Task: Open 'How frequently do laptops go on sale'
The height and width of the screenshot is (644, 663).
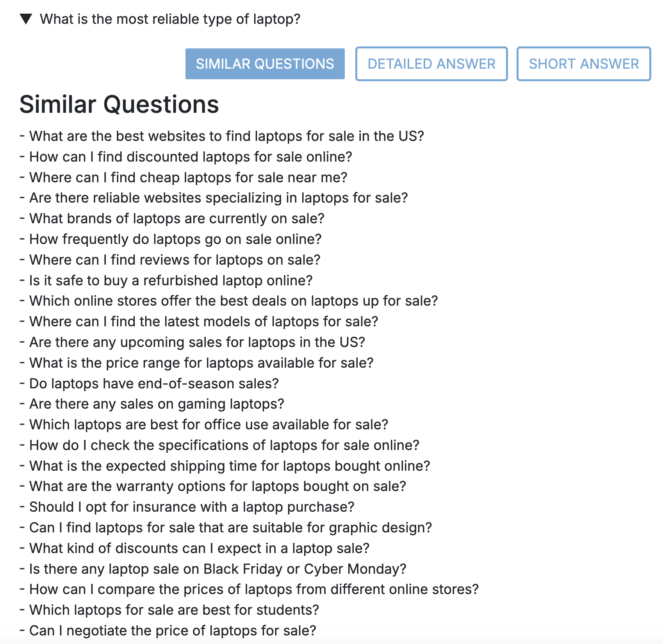Action: coord(175,239)
